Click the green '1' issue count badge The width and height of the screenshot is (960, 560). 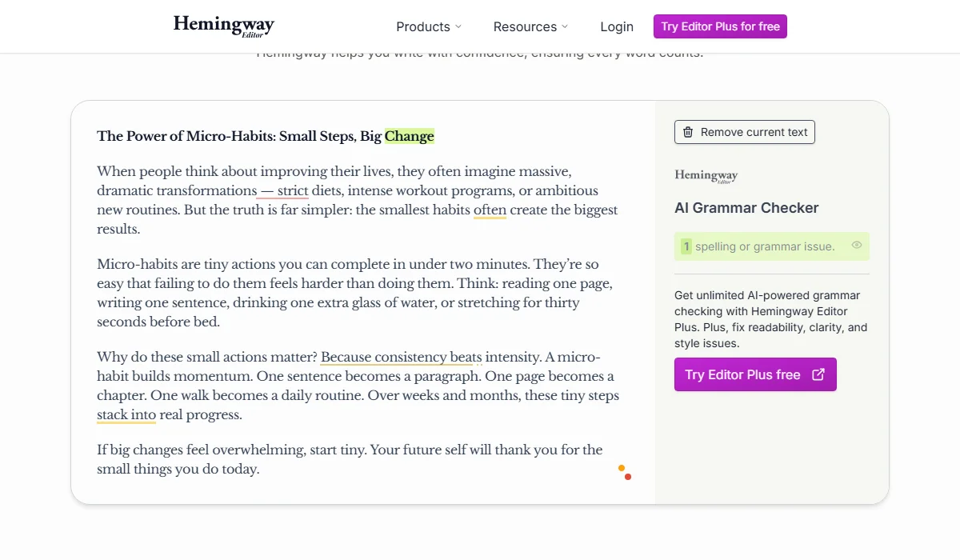coord(686,246)
